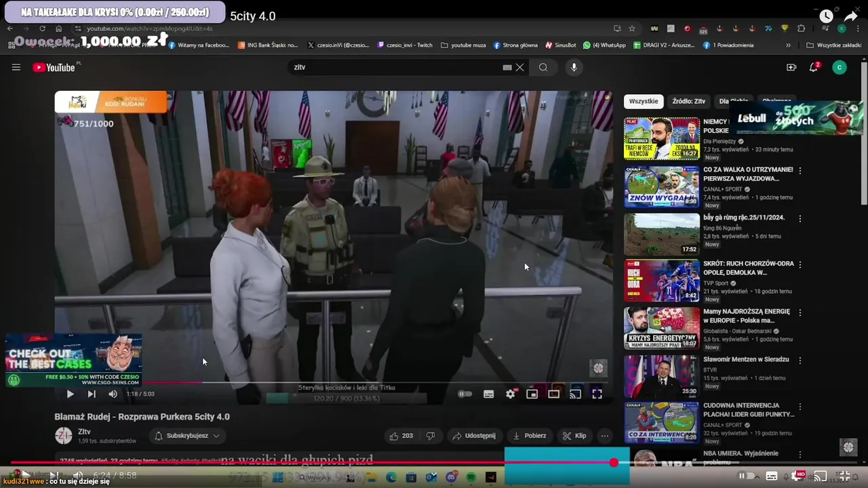Open the notifications bell
The width and height of the screenshot is (868, 488).
coord(814,67)
